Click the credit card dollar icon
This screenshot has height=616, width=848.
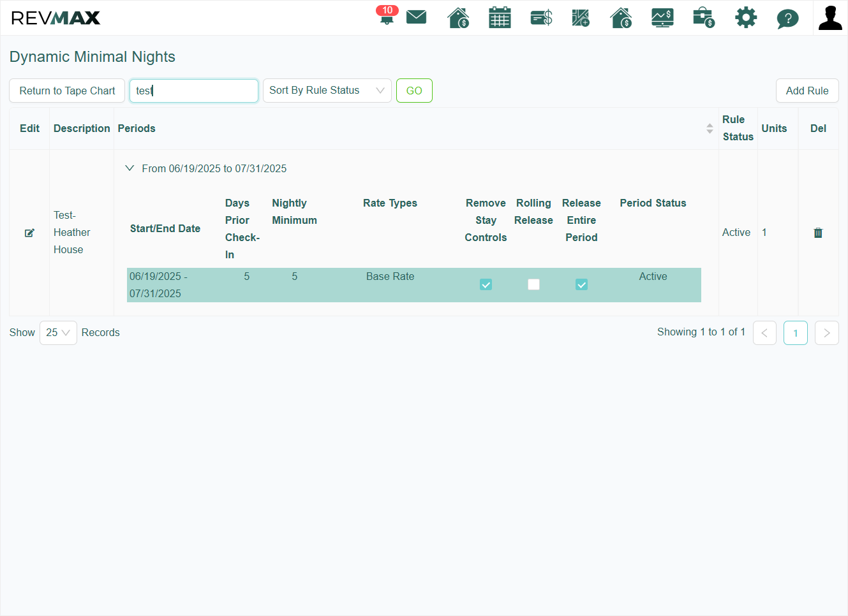541,17
